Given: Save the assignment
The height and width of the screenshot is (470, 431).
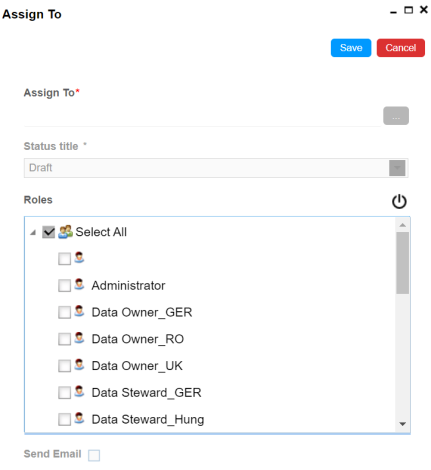Looking at the screenshot, I should tap(351, 48).
